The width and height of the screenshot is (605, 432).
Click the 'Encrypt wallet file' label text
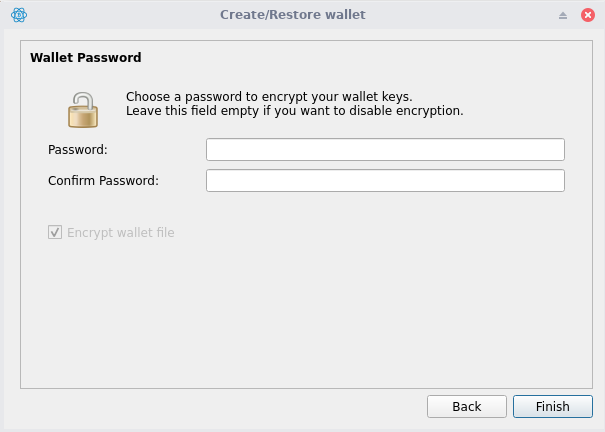[120, 233]
